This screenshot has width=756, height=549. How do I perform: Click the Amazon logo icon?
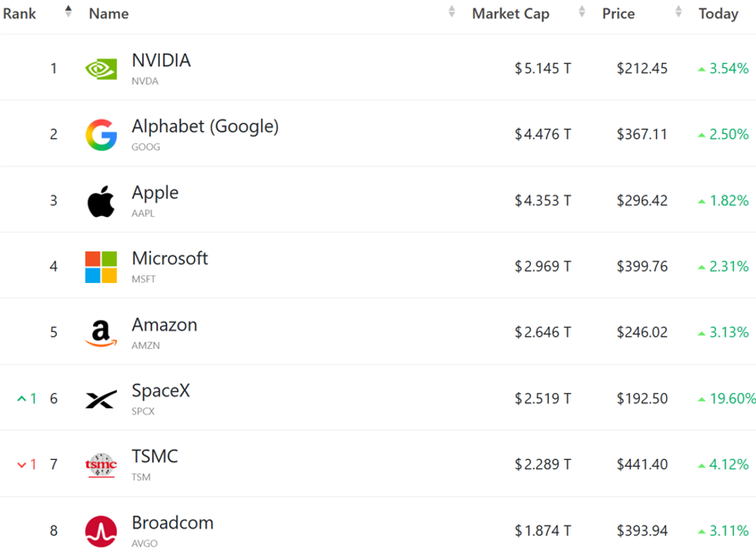click(101, 333)
